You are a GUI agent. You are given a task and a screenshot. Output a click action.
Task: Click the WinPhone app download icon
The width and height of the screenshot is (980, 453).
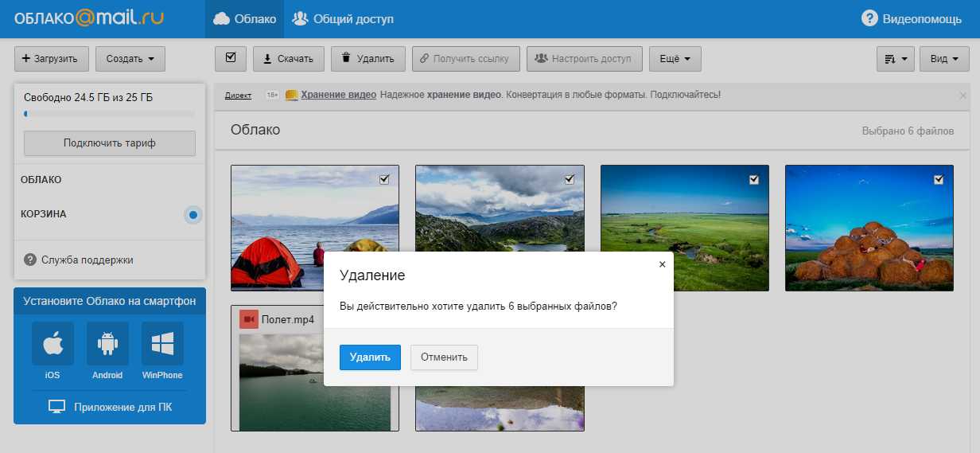click(x=162, y=343)
